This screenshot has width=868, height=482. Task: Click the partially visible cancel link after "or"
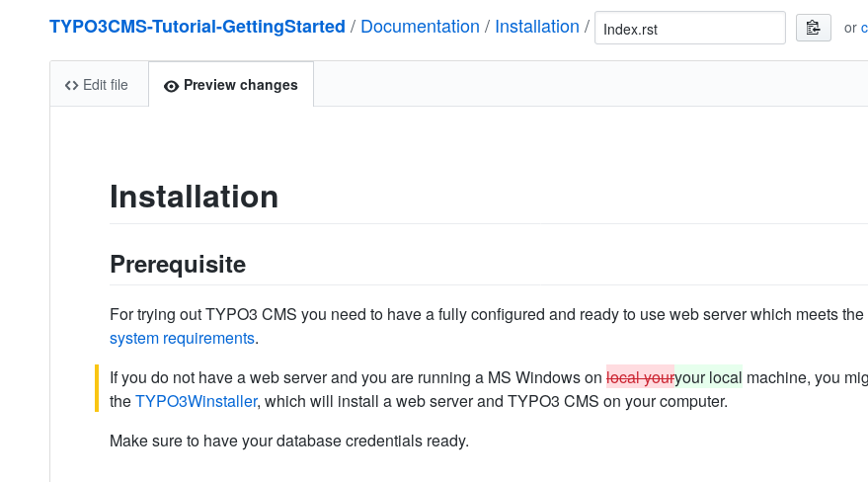[863, 29]
